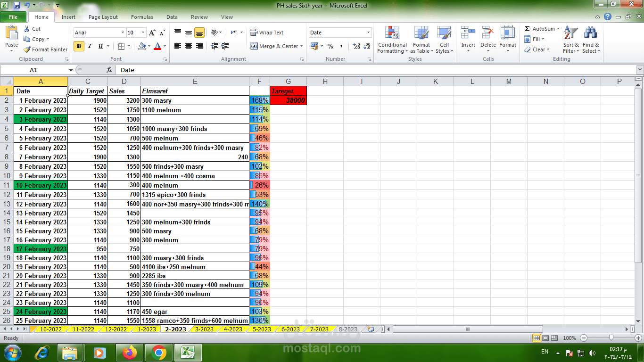
Task: Click the 100% zoom level button
Action: click(x=570, y=338)
